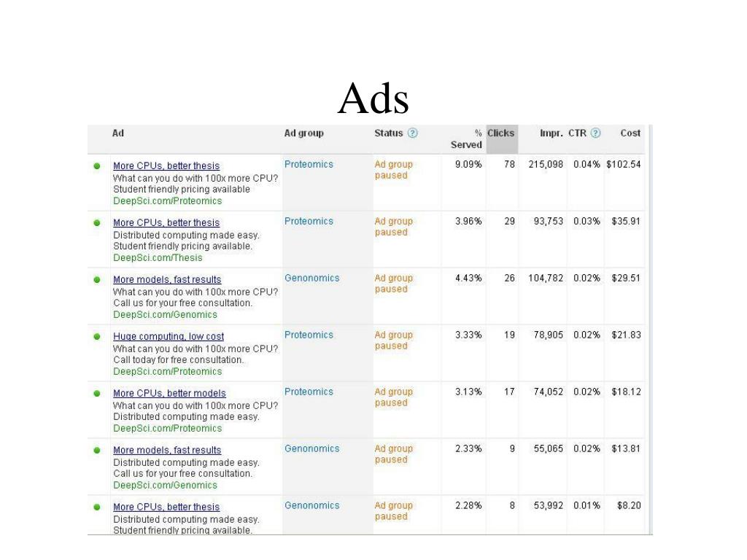Click the help icon next to CTR
The width and height of the screenshot is (747, 560).
click(x=595, y=133)
